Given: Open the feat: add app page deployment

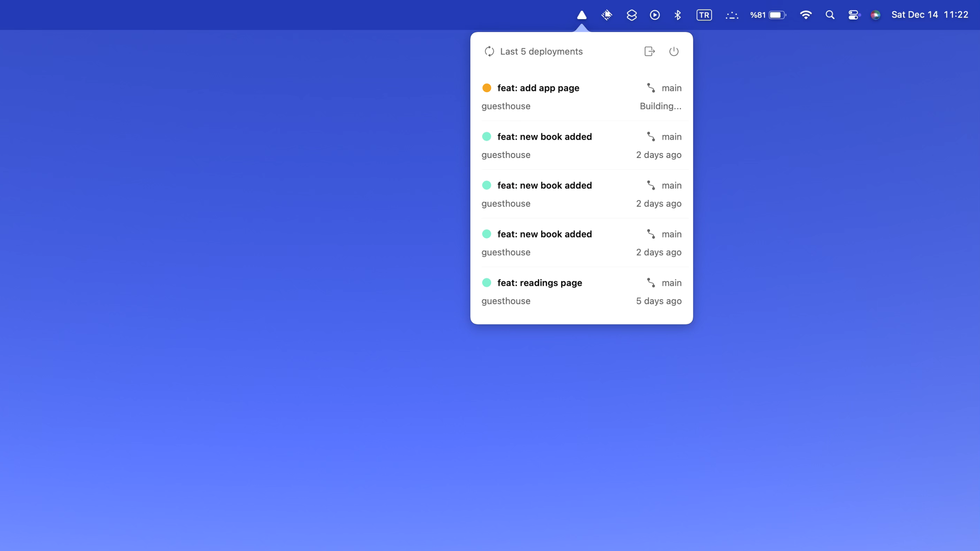Looking at the screenshot, I should (581, 97).
